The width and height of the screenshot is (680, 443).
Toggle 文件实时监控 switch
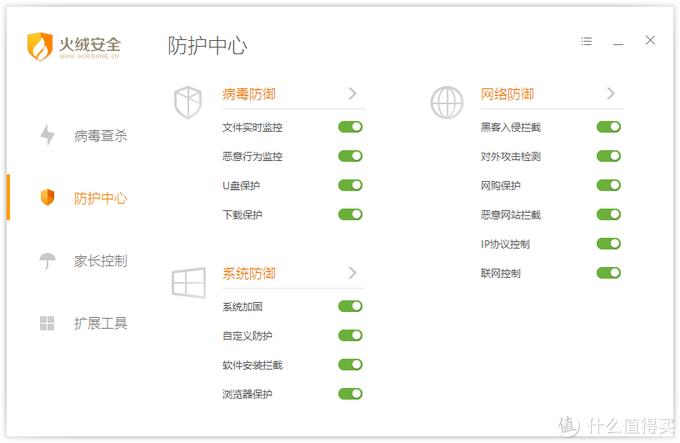[x=350, y=127]
